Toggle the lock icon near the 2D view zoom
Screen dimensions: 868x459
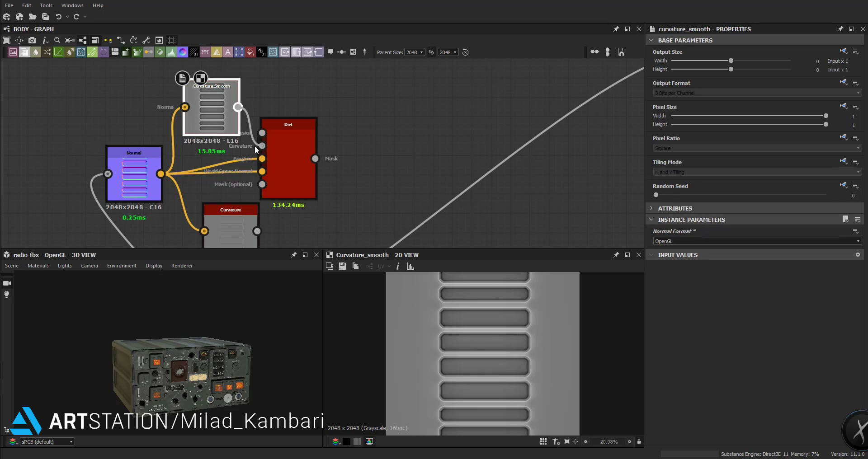tap(639, 441)
